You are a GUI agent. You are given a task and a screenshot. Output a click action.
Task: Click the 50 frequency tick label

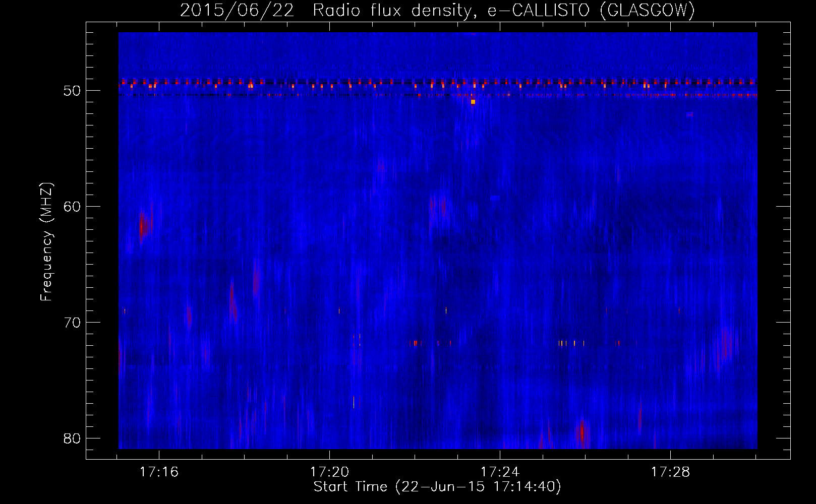(x=72, y=91)
